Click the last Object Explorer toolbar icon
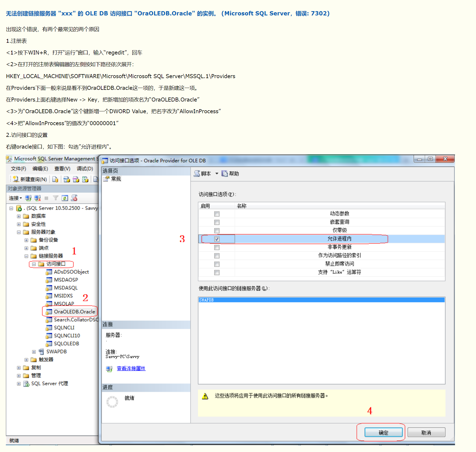Viewport: 476px width, 452px height. coord(74,198)
